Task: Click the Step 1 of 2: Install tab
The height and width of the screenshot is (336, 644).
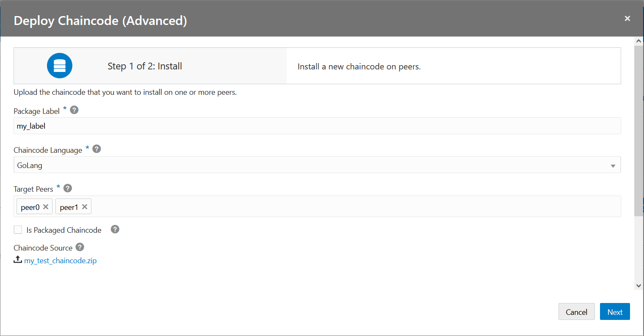Action: [x=145, y=66]
